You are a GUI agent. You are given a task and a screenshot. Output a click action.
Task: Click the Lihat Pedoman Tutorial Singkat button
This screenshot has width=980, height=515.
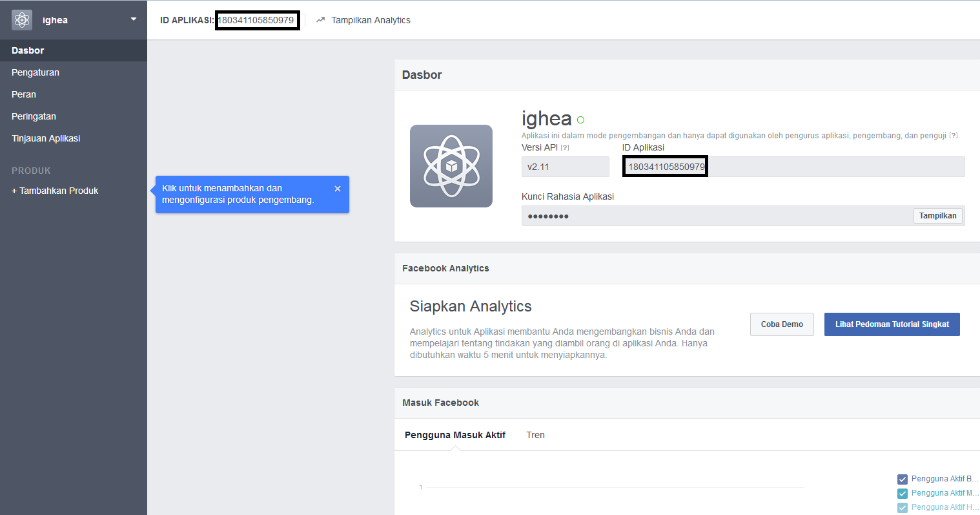tap(892, 324)
